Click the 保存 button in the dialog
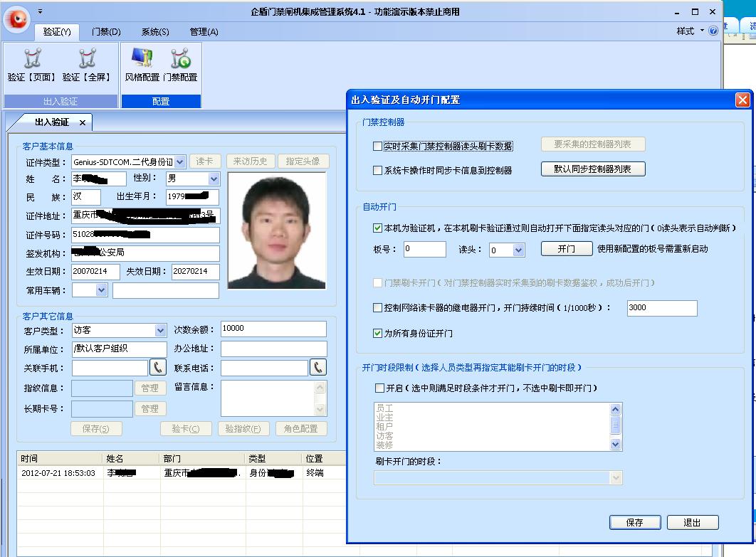This screenshot has height=557, width=756. 634,522
